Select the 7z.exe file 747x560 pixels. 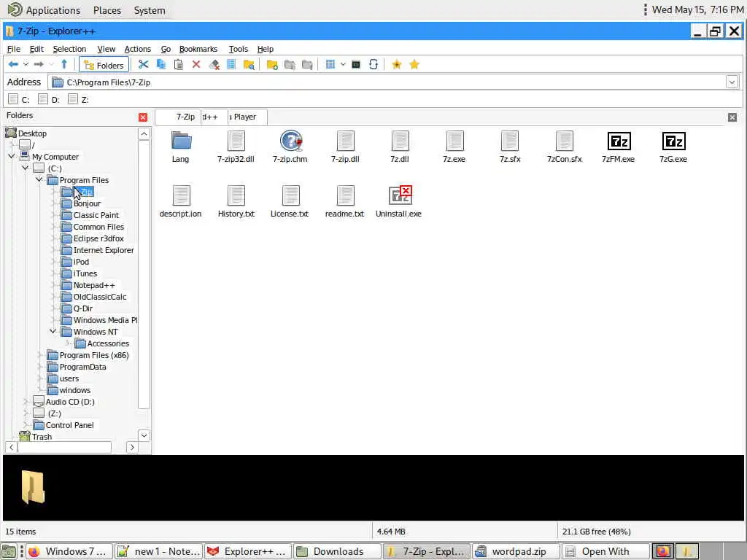coord(454,147)
